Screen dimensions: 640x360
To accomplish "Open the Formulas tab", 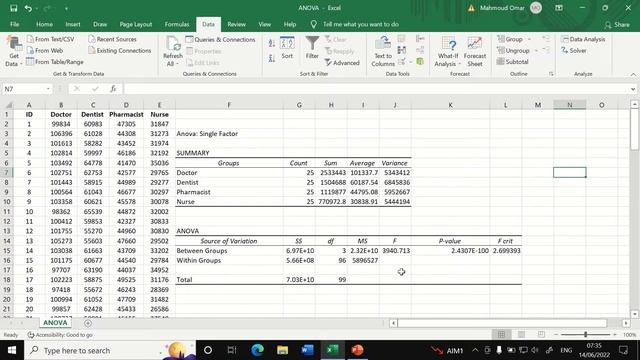I will (177, 24).
